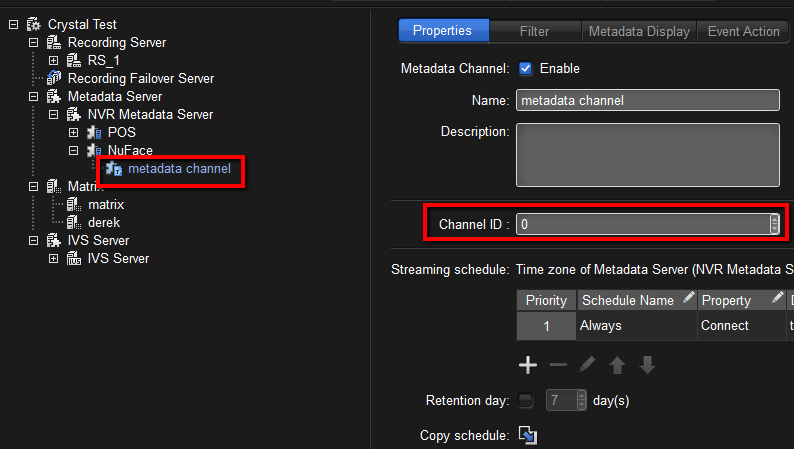Screen dimensions: 794x449
Task: Open the Metadata Display tab
Action: [639, 31]
